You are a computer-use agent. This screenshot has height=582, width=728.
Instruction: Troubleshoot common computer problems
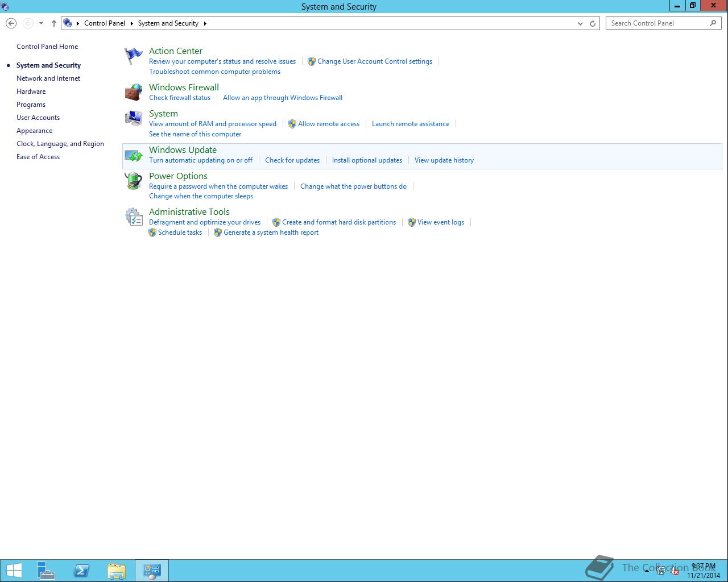214,72
